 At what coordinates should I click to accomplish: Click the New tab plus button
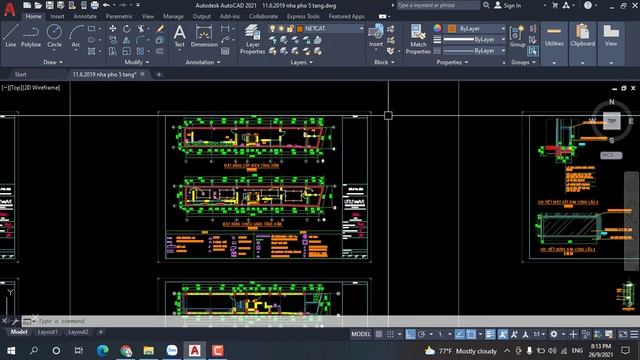(159, 74)
